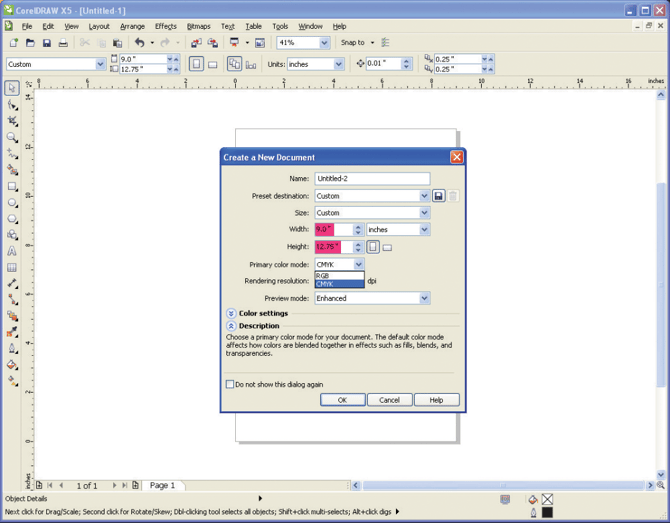Toggle portrait orientation in dialog
This screenshot has height=523, width=670.
click(373, 247)
